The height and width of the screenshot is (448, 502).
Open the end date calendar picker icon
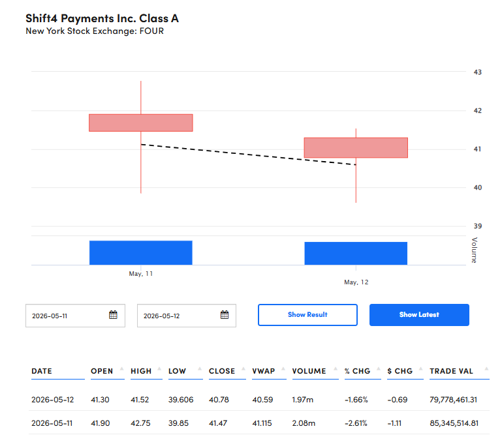(x=225, y=315)
